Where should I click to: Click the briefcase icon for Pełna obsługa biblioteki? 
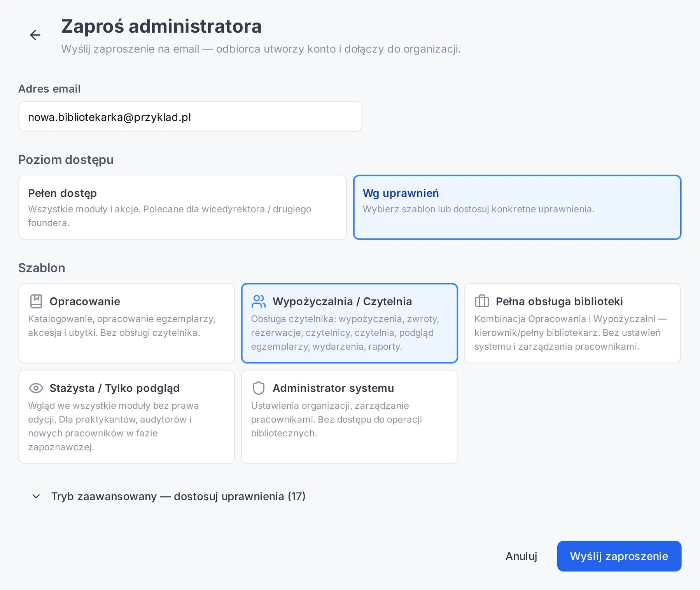[x=482, y=301]
